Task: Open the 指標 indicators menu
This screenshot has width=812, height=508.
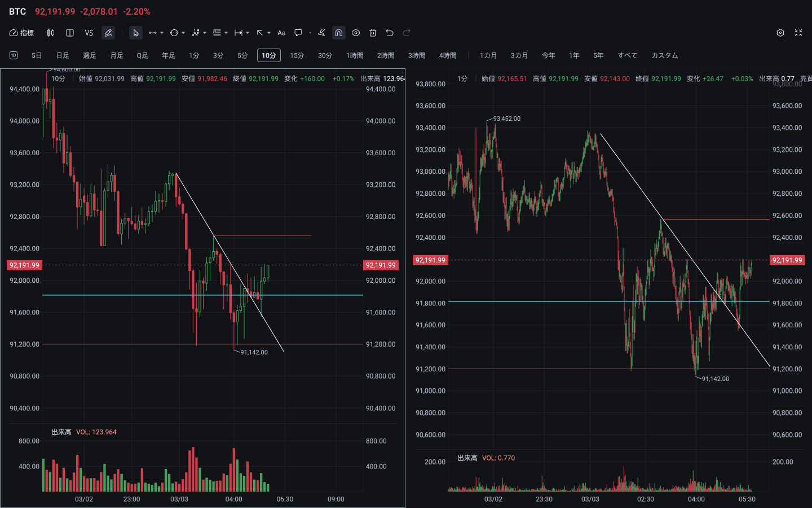Action: click(21, 33)
